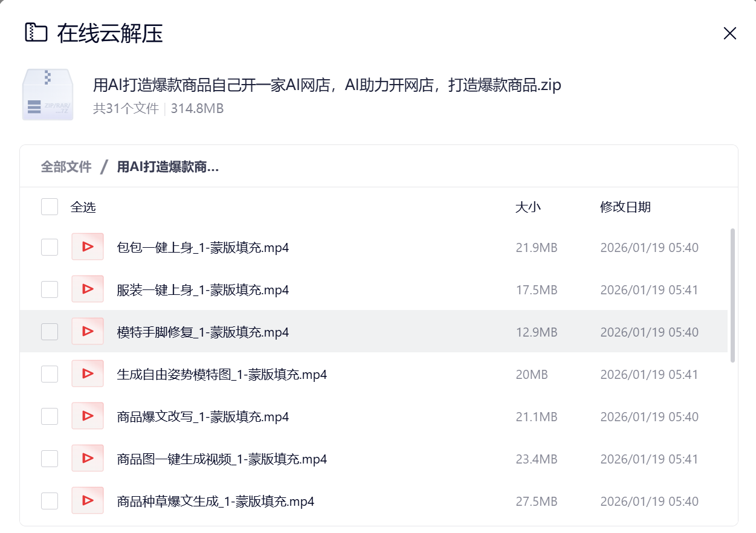
Task: Close the 在线云解压 dialog
Action: (x=730, y=33)
